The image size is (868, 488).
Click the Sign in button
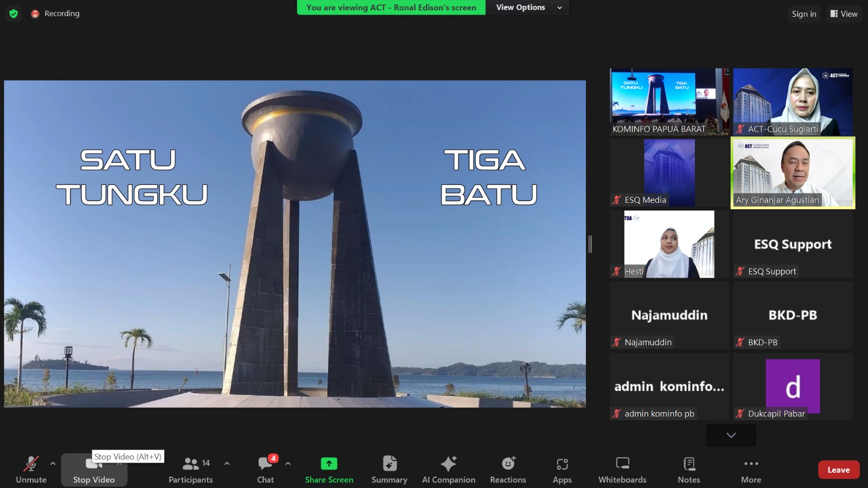click(x=803, y=14)
